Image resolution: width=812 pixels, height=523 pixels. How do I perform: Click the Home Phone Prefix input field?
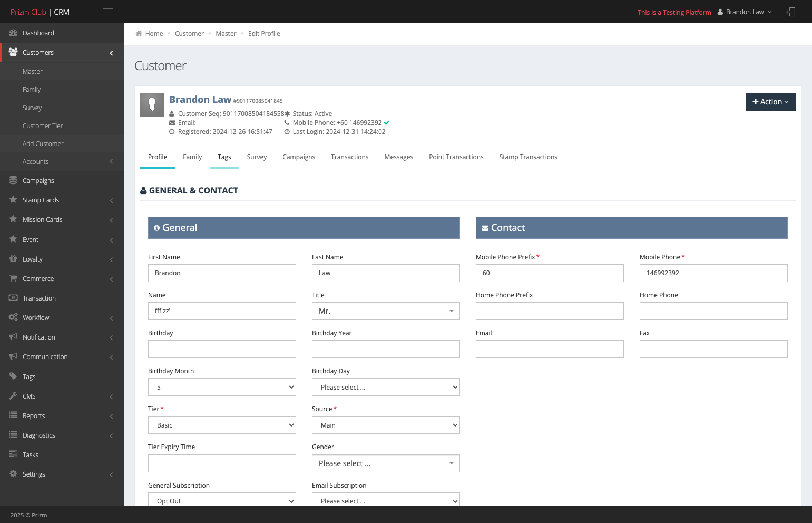tap(550, 311)
